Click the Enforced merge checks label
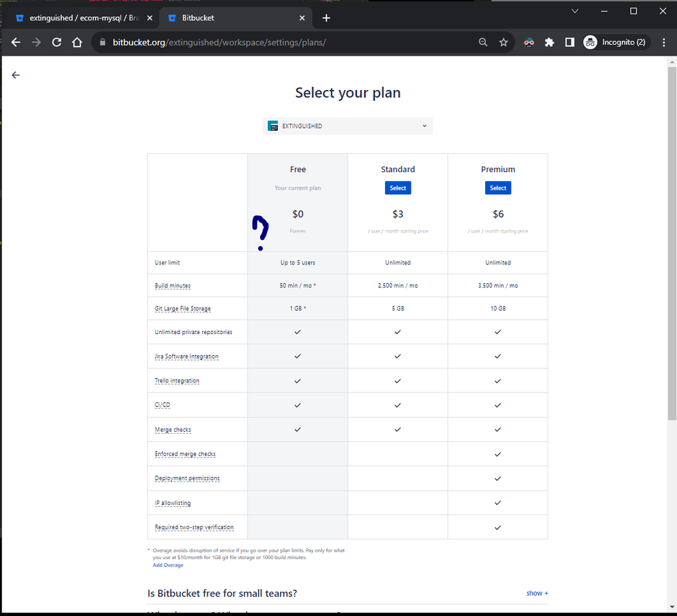This screenshot has width=677, height=616. [x=185, y=454]
